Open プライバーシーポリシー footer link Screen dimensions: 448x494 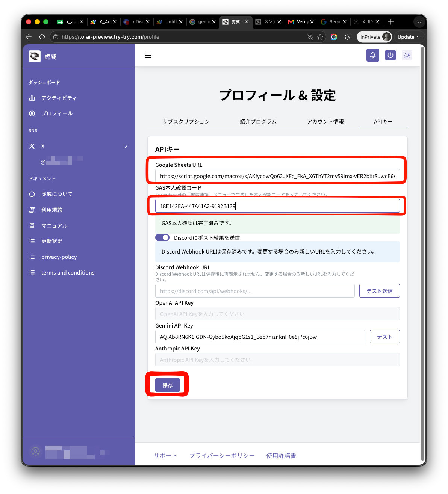pyautogui.click(x=222, y=456)
